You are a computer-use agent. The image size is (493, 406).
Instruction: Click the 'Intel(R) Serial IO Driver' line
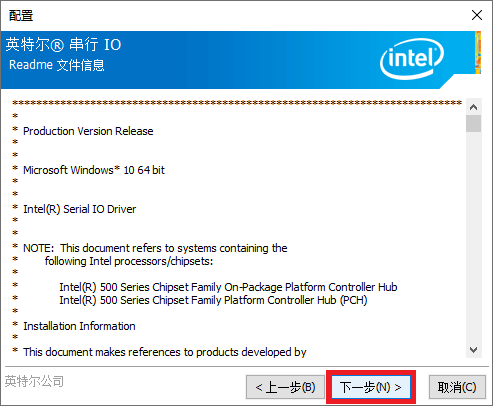click(x=79, y=209)
